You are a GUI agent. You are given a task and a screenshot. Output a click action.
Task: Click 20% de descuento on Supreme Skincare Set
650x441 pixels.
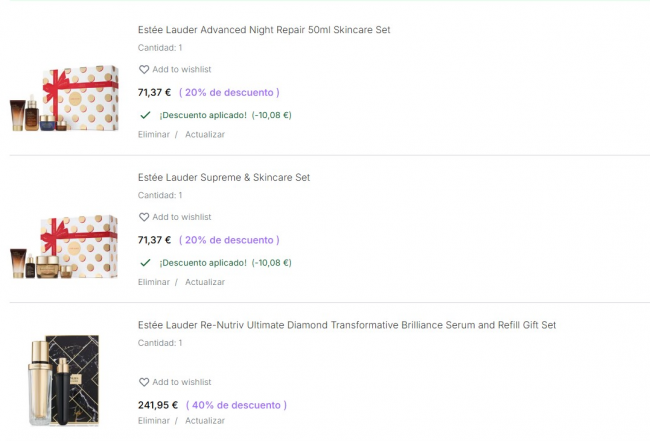[x=229, y=240]
